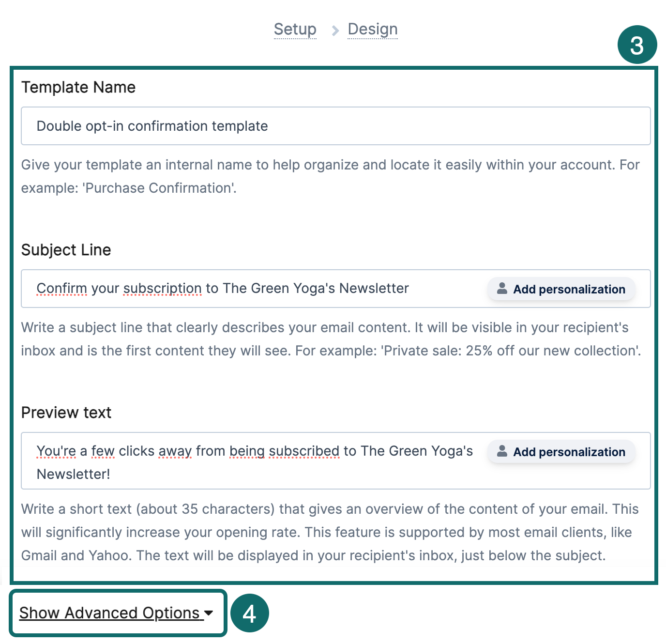Expand the caret beside Show Advanced Options

coord(209,613)
